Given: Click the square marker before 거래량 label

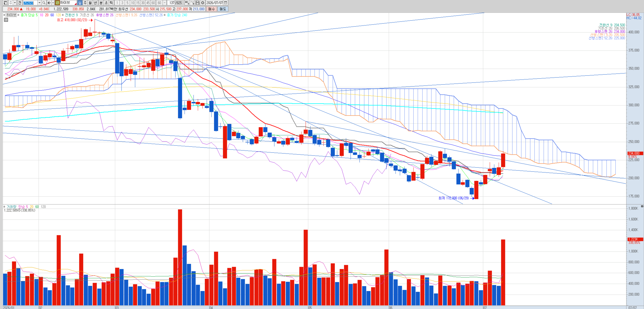Looking at the screenshot, I should tap(4, 207).
